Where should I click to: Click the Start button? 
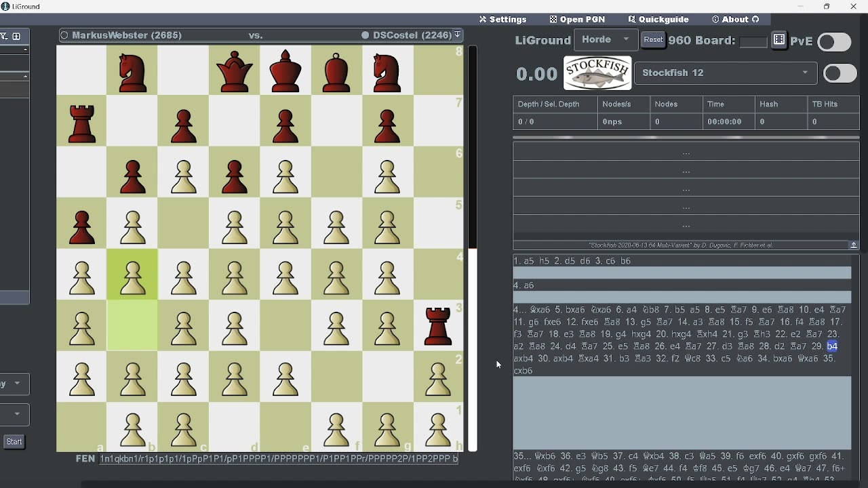click(14, 442)
